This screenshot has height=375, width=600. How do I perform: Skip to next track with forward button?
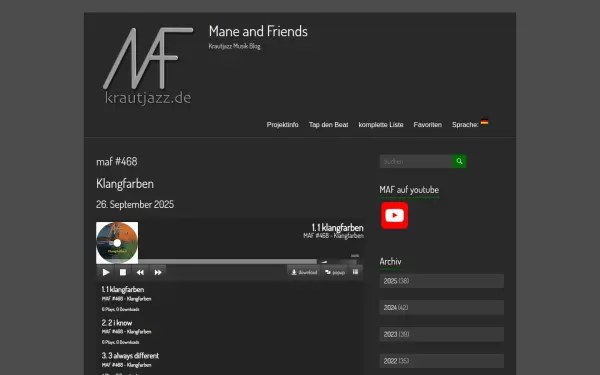(158, 272)
